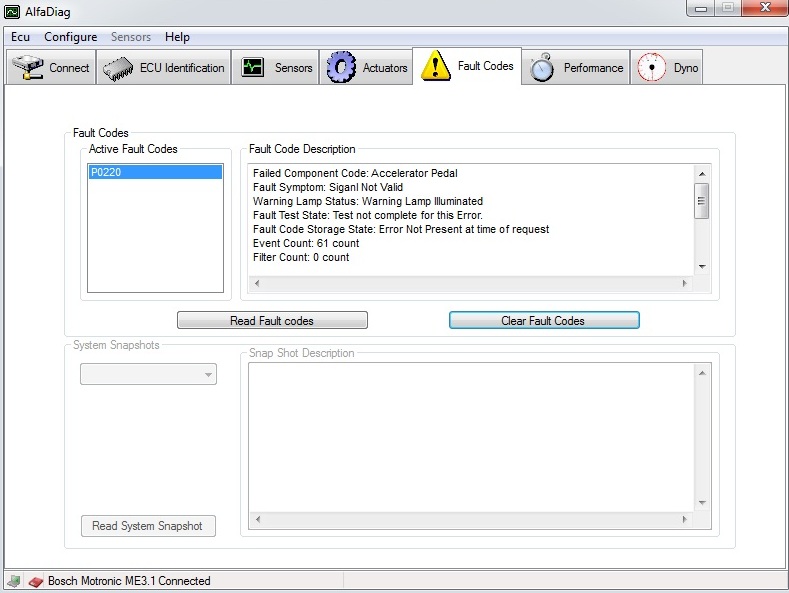Click right arrow of description horizontal scrollbar
789x593 pixels.
685,284
